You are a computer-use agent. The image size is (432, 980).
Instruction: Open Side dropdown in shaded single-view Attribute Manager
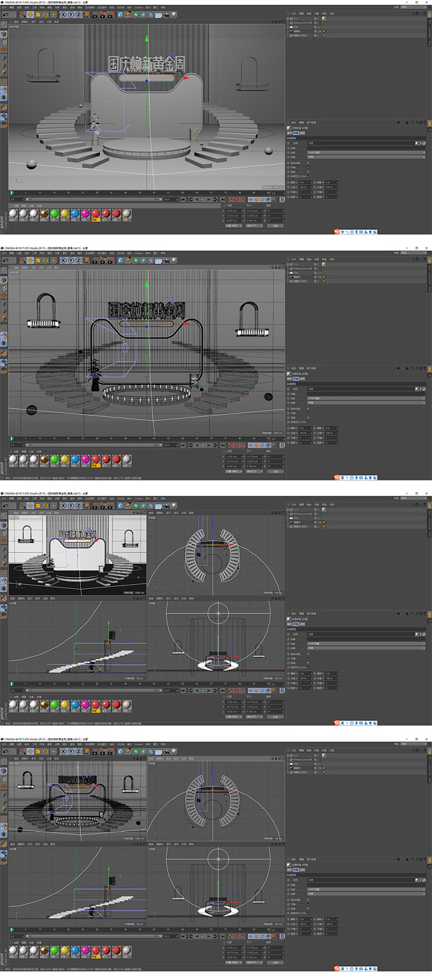point(366,157)
